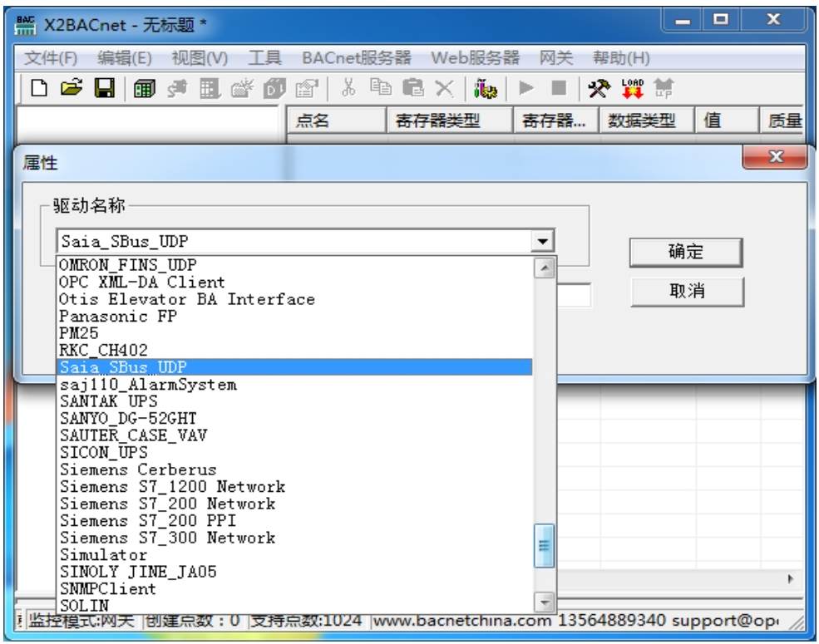
Task: Click the Copy pages icon
Action: [381, 87]
